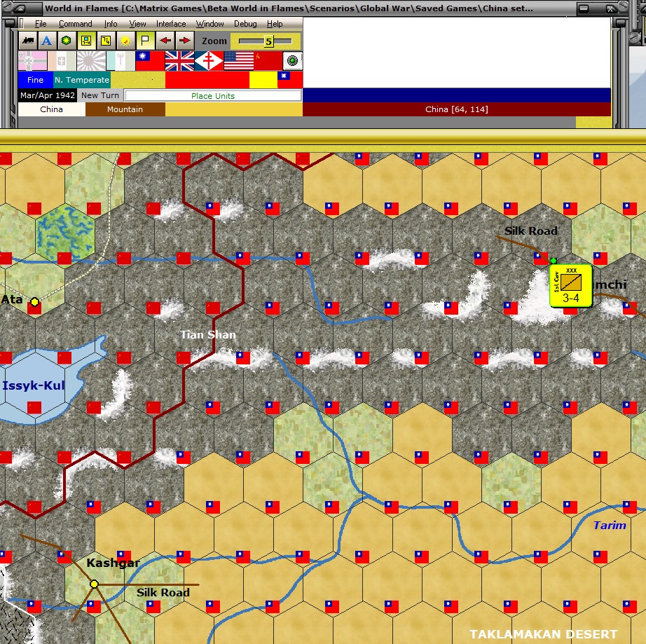Click the yellow 7-4 unit counter icon
Image resolution: width=646 pixels, height=644 pixels.
(x=106, y=41)
